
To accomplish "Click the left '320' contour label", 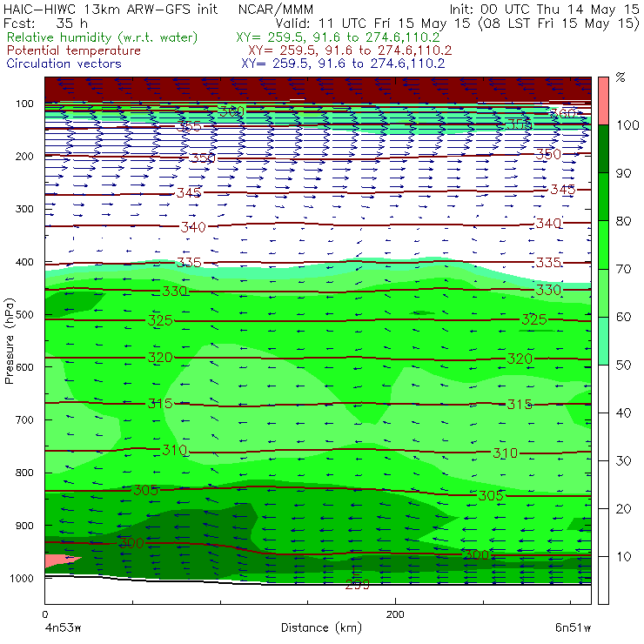I will pos(160,358).
